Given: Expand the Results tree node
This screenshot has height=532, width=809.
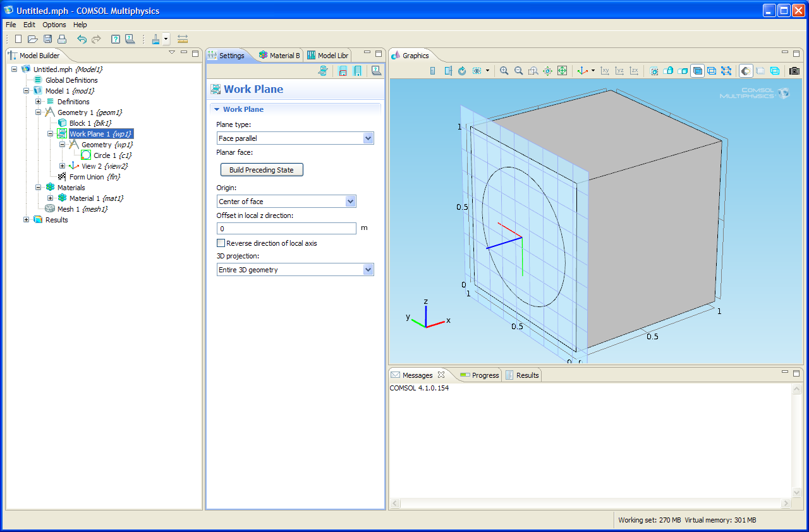Looking at the screenshot, I should [26, 220].
